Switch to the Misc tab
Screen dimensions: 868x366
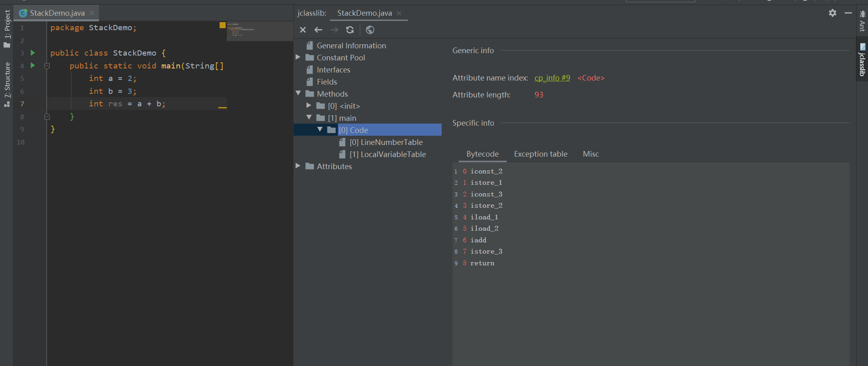590,154
